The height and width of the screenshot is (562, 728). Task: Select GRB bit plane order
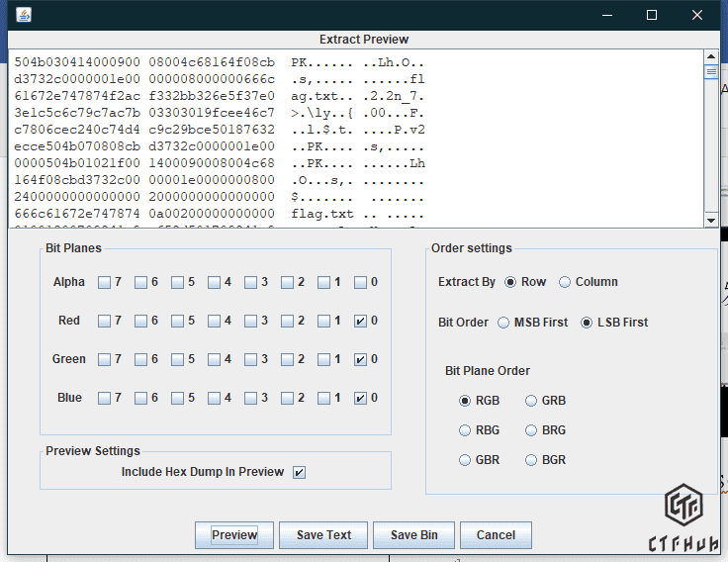point(532,401)
